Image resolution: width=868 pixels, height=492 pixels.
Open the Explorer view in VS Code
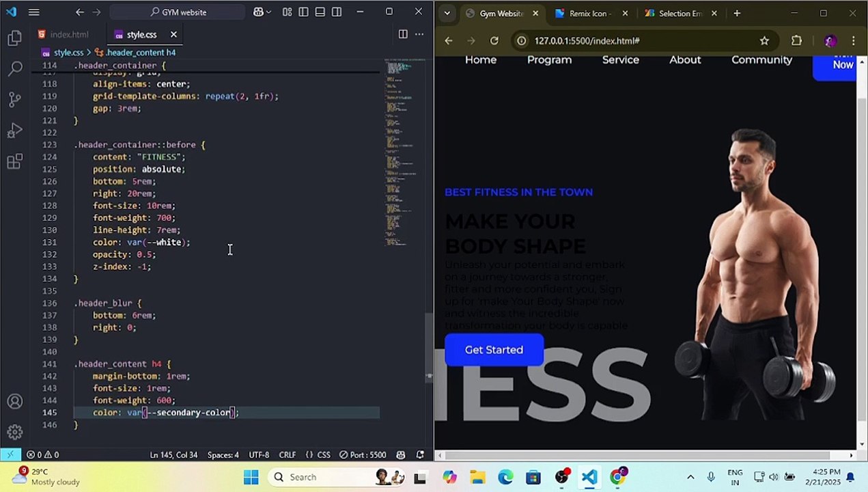pyautogui.click(x=14, y=39)
